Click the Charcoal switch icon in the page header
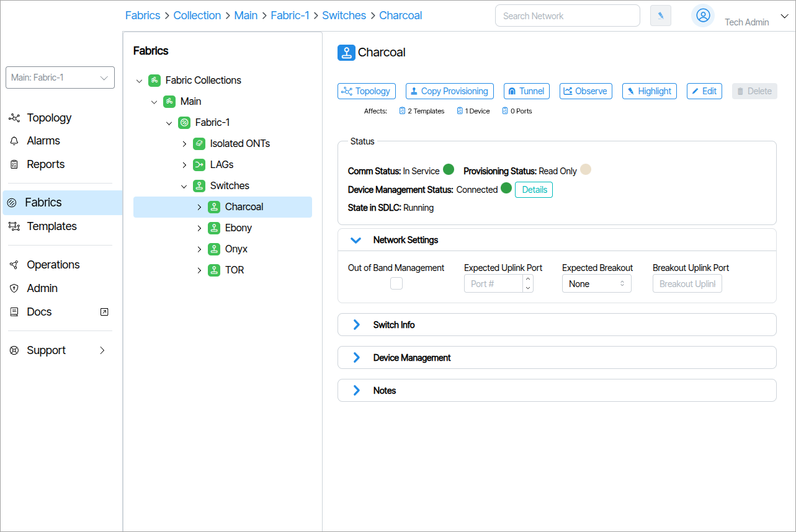The image size is (796, 532). (x=346, y=53)
